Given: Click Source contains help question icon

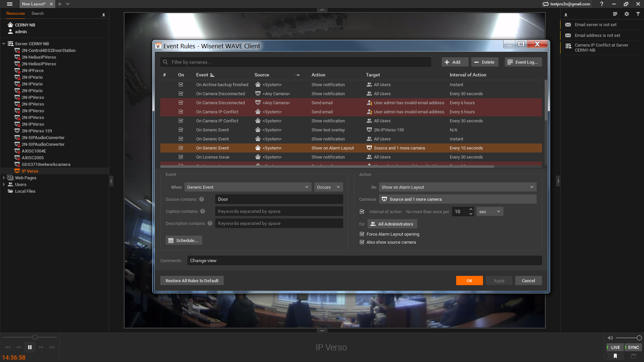Looking at the screenshot, I should (x=202, y=199).
